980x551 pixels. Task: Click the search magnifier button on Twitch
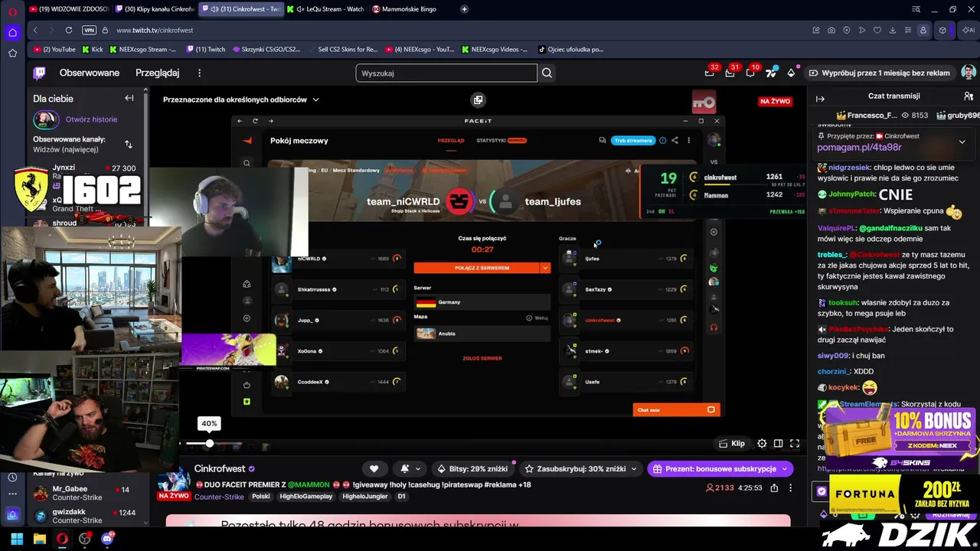[x=547, y=73]
